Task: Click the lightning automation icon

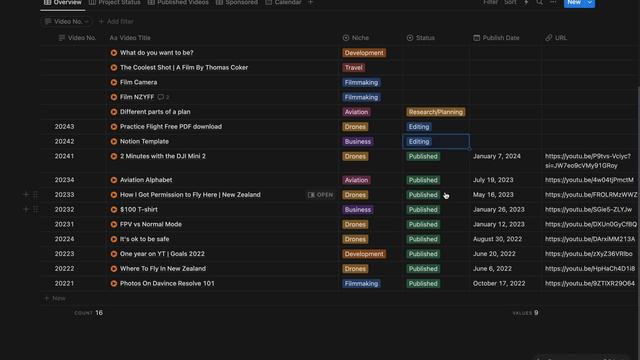Action: tap(526, 2)
